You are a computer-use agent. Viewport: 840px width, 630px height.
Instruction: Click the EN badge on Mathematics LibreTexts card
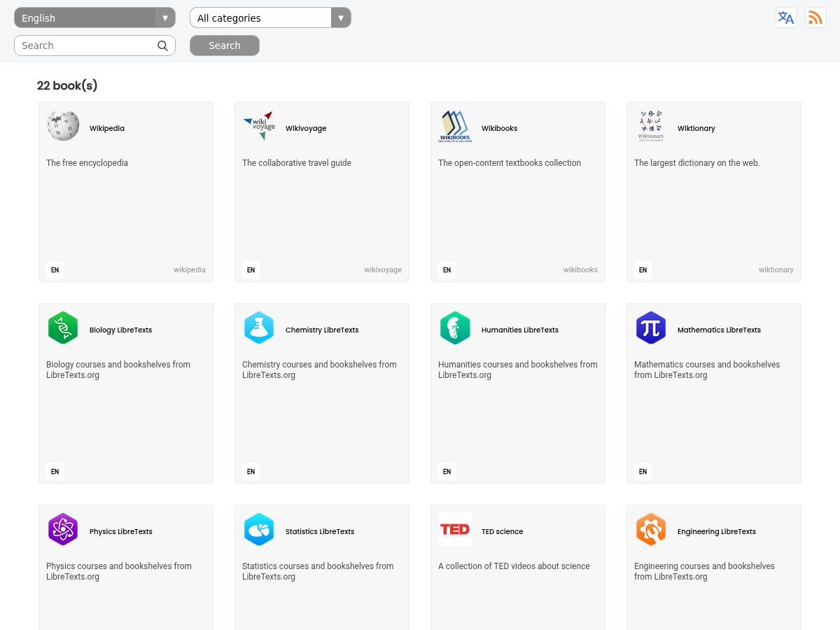point(643,471)
